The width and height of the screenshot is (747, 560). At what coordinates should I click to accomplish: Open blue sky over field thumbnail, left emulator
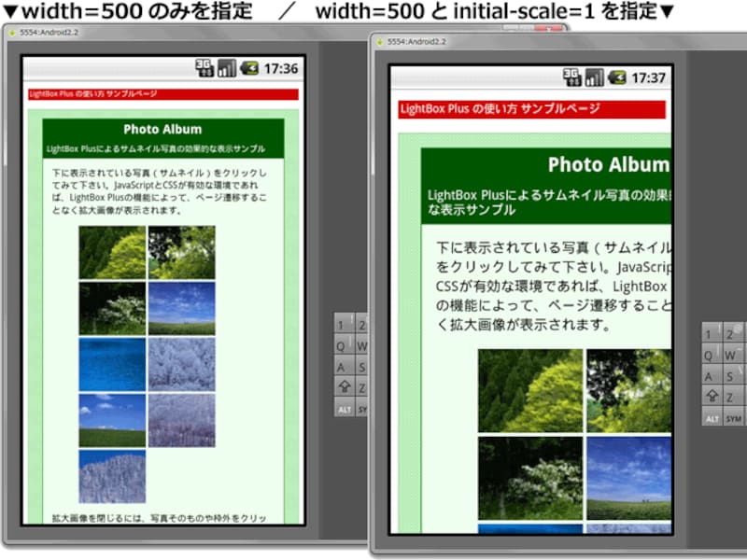tap(181, 309)
